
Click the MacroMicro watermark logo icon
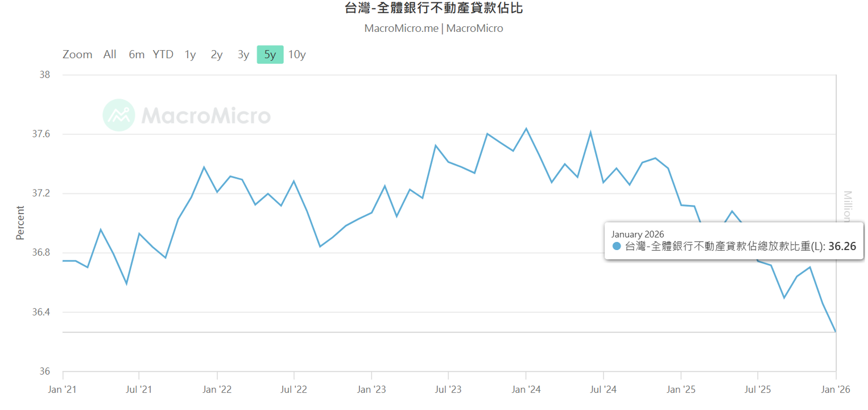[x=119, y=115]
